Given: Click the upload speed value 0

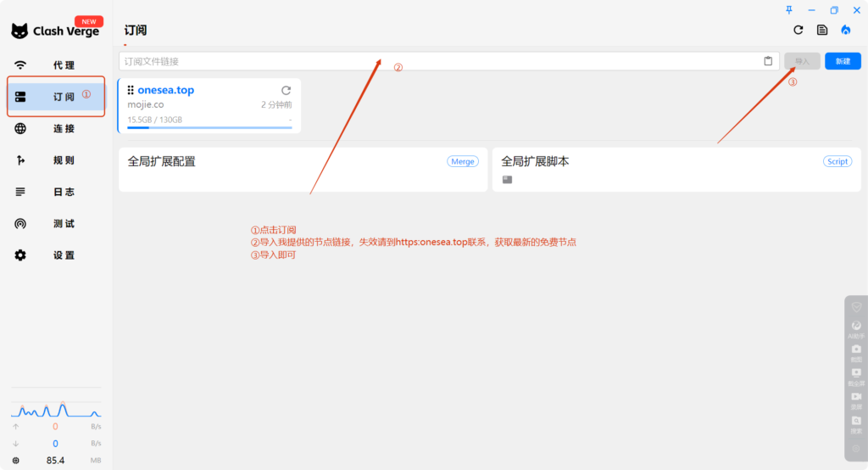Looking at the screenshot, I should [x=55, y=427].
